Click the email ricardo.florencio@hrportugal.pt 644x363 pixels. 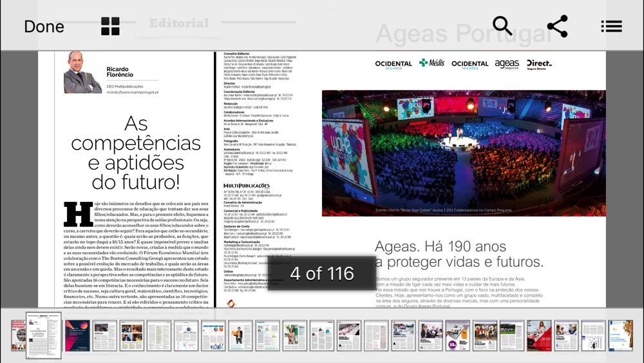(x=132, y=92)
